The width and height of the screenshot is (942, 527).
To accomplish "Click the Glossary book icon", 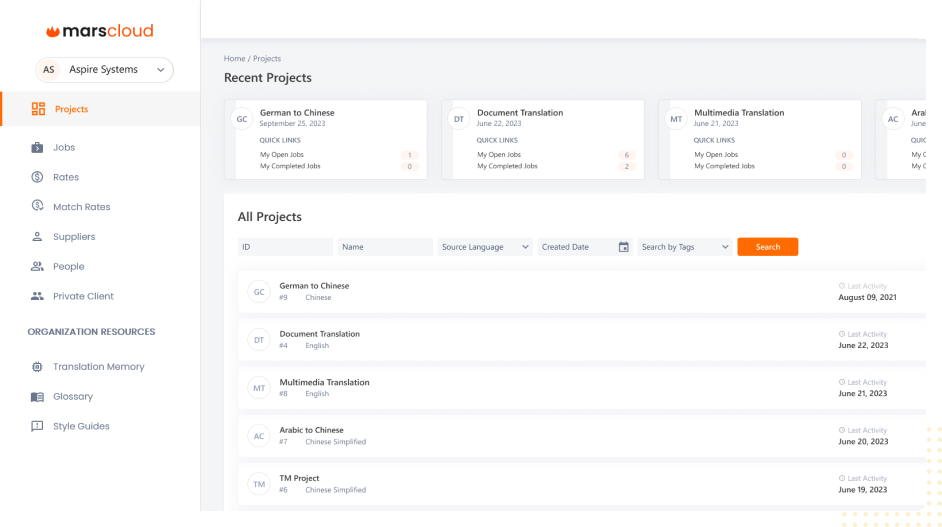I will (37, 397).
